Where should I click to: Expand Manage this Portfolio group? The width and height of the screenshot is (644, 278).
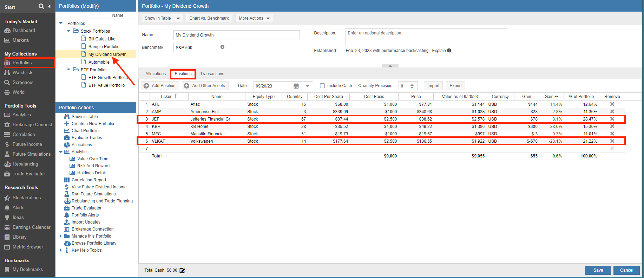coord(61,236)
